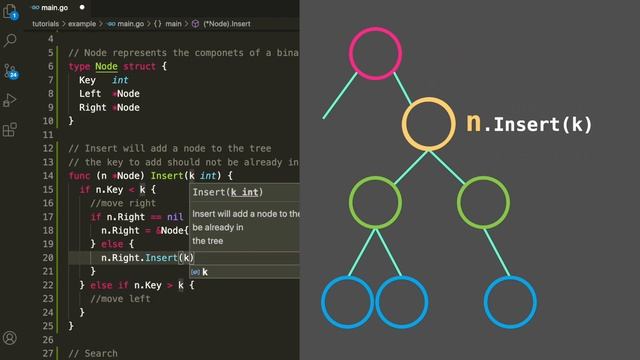Click the 'main.go' breadcrumb item

[x=126, y=24]
